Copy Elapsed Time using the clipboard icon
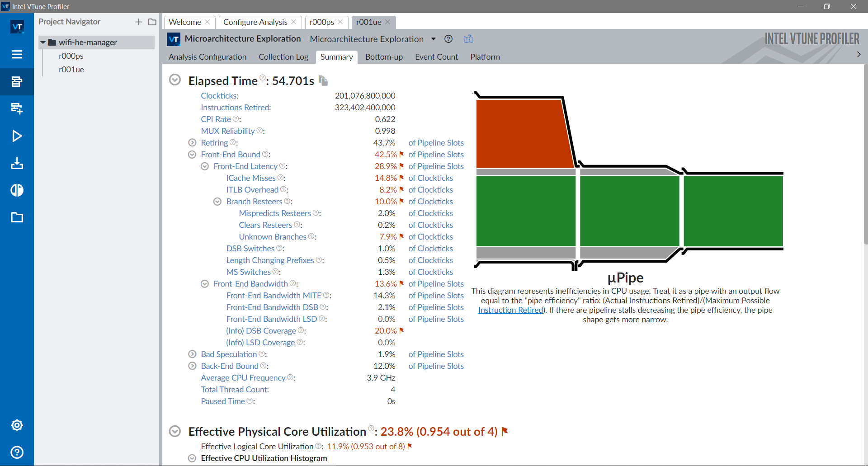The image size is (868, 466). click(323, 80)
